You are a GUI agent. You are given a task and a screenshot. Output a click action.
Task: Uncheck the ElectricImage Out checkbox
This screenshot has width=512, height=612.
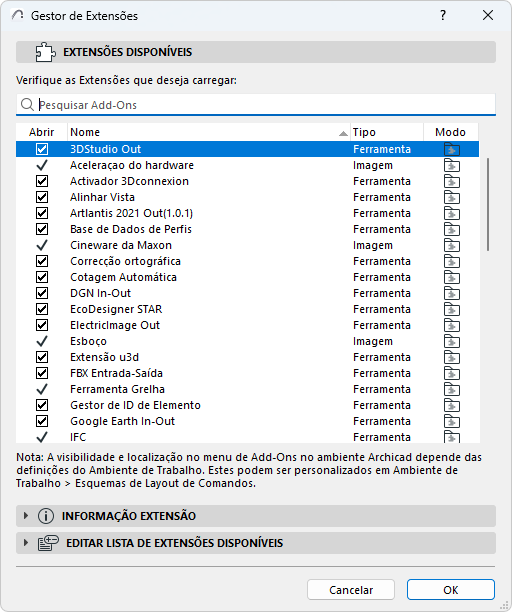42,325
